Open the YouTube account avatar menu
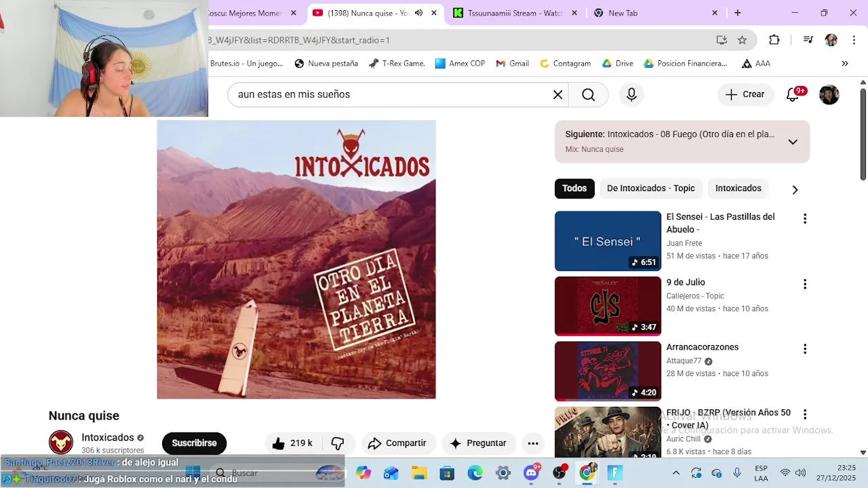The width and height of the screenshot is (868, 488). pyautogui.click(x=829, y=95)
